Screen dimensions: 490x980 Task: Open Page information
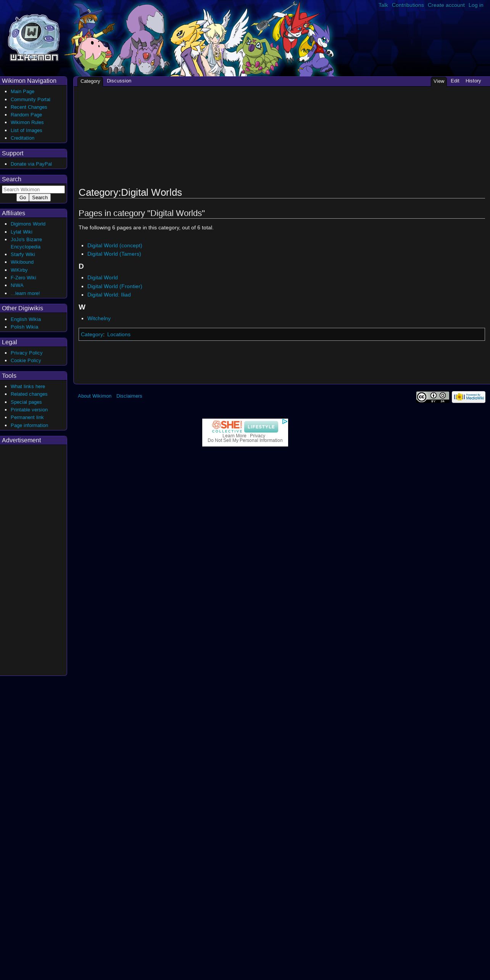click(x=29, y=426)
